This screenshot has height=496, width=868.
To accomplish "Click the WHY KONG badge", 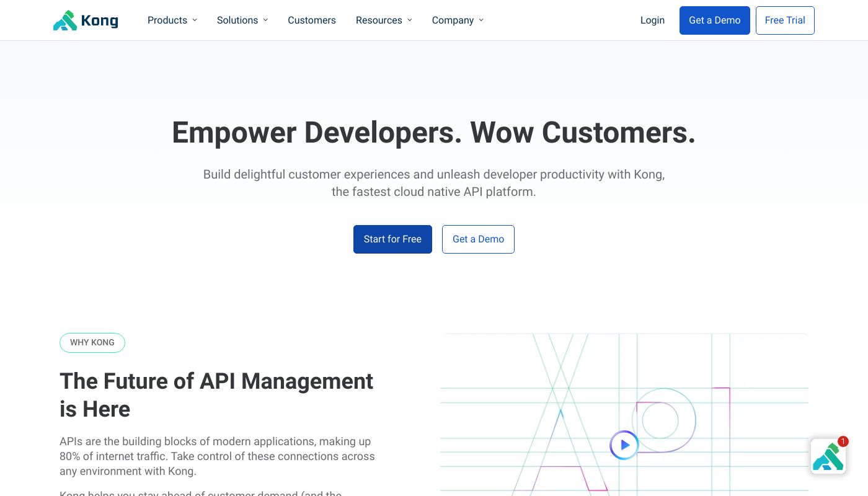I will [x=92, y=343].
